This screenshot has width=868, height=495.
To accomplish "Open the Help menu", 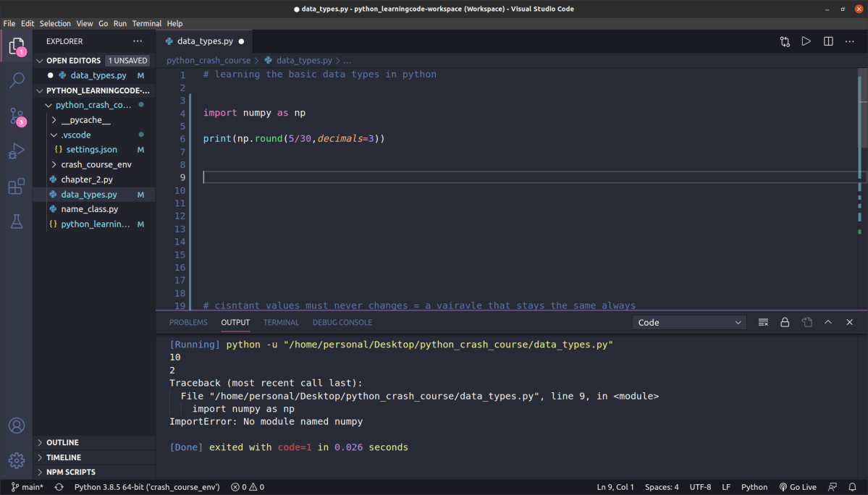I will 175,24.
